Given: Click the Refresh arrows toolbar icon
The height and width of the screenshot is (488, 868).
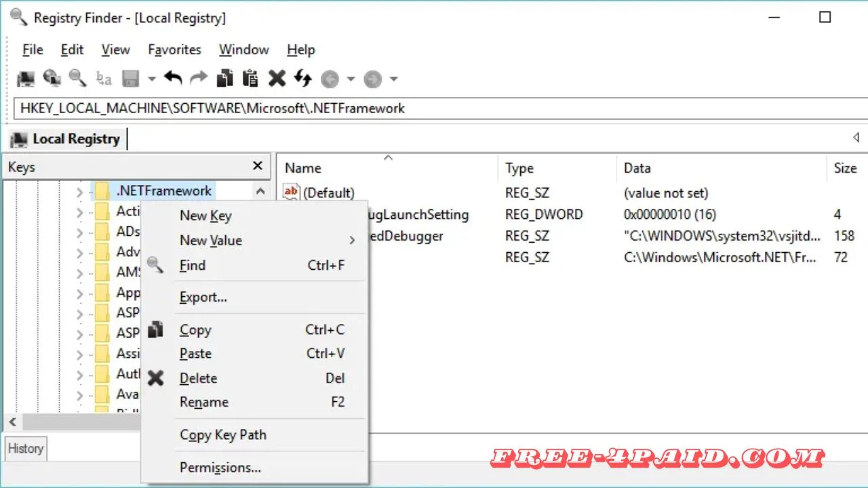Looking at the screenshot, I should [x=302, y=79].
